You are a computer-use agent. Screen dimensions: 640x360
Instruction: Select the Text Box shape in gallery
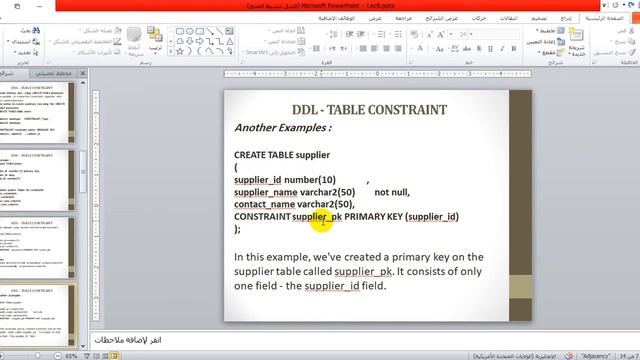tap(229, 31)
